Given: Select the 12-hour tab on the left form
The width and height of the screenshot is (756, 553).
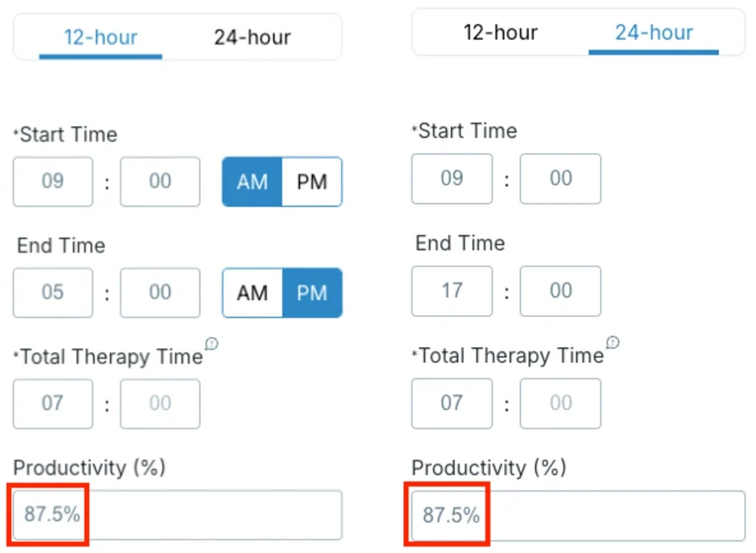Looking at the screenshot, I should (100, 37).
